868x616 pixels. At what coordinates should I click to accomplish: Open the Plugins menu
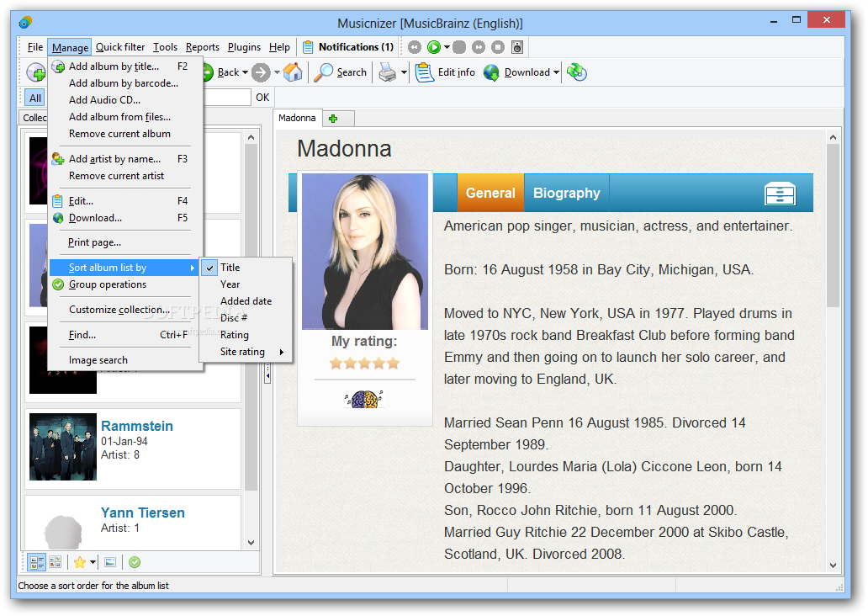(244, 47)
